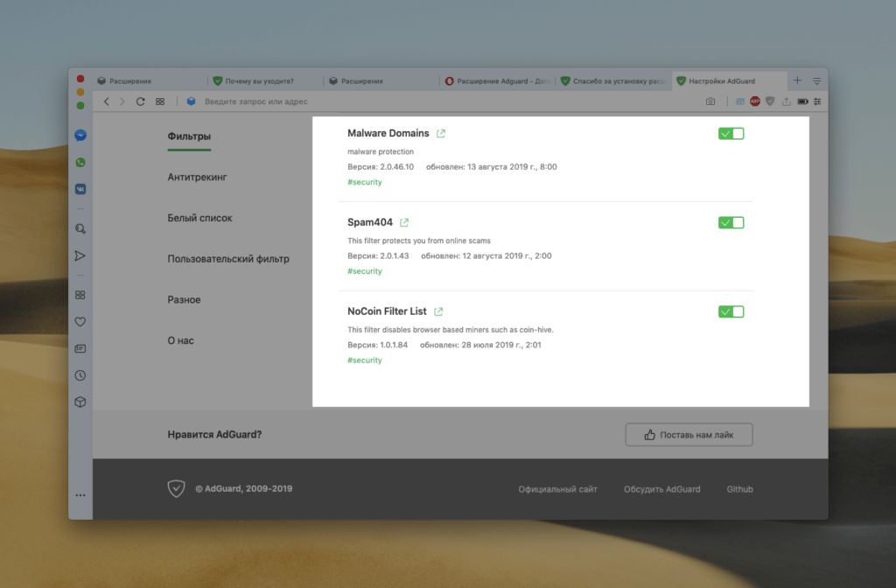Click the AdGuard shield logo in footer

coord(176,488)
